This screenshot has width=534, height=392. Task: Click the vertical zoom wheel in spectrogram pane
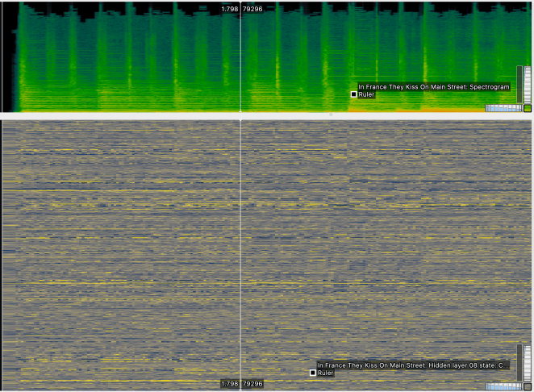tap(528, 85)
